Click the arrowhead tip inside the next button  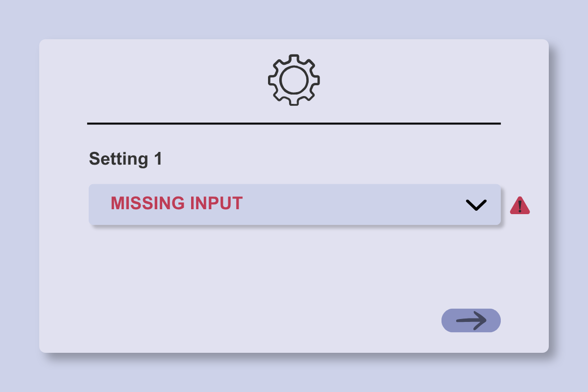(482, 320)
